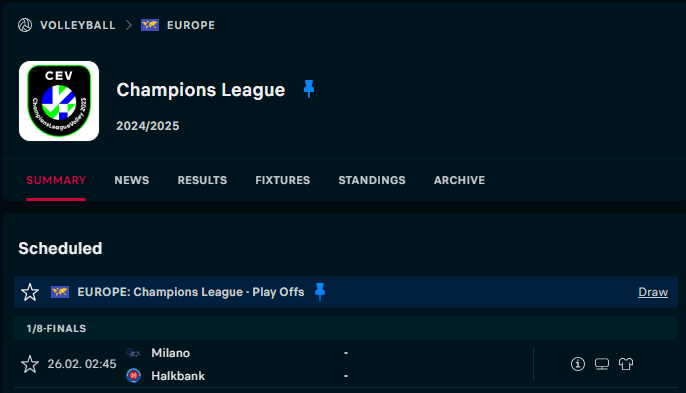Image resolution: width=686 pixels, height=393 pixels.
Task: Toggle the pin beside Champions League - Play Offs
Action: pos(320,291)
